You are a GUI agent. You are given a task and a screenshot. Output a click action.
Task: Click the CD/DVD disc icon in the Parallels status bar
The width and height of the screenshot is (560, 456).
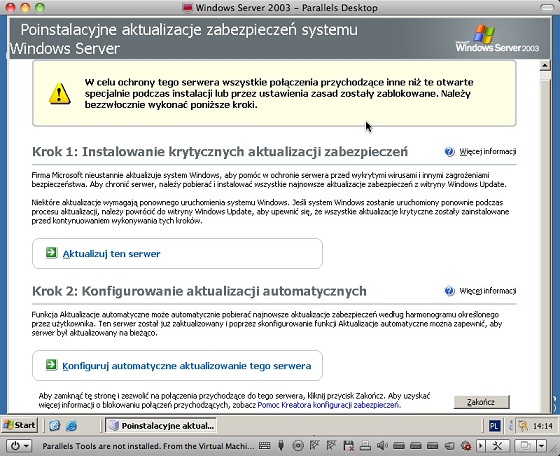(x=298, y=446)
